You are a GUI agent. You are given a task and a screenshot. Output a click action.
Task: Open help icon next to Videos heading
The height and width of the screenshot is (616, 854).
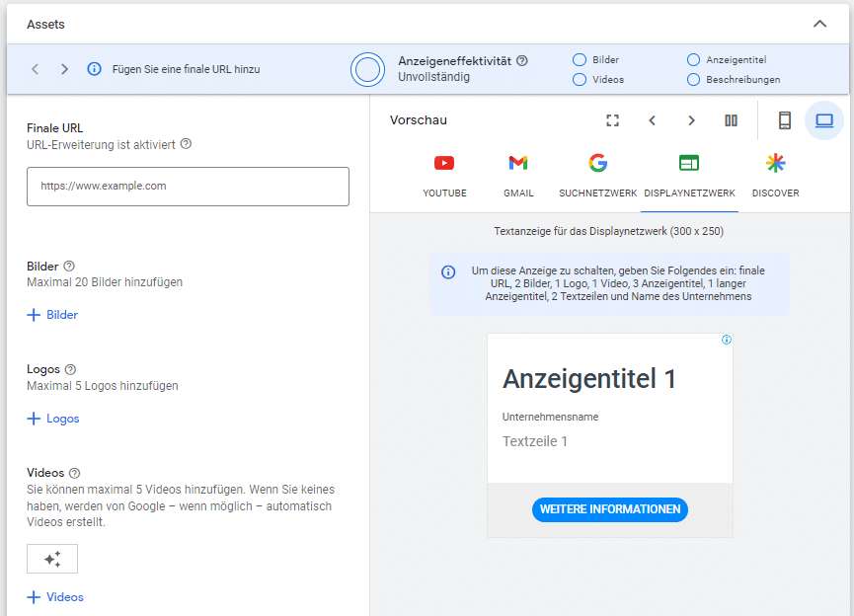(x=75, y=473)
